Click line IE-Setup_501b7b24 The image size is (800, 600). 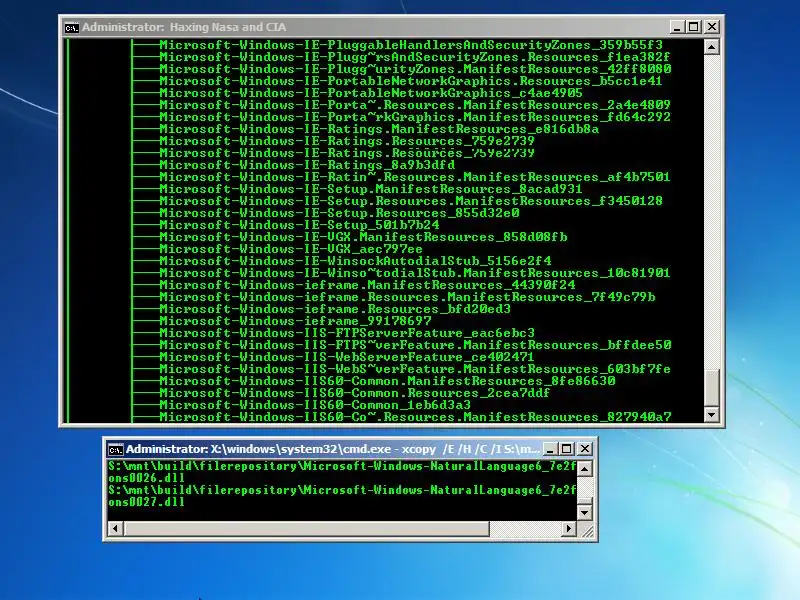[299, 225]
